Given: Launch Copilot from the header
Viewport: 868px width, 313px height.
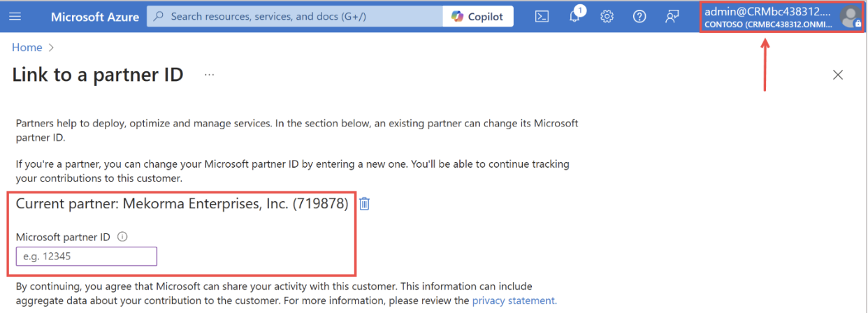Looking at the screenshot, I should pyautogui.click(x=478, y=17).
